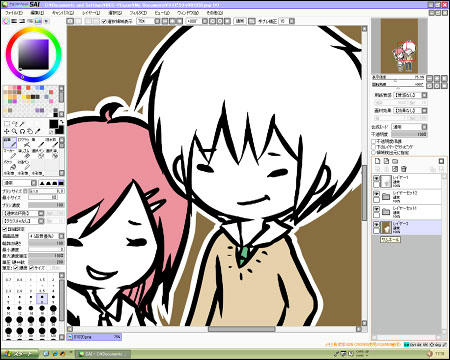The width and height of the screenshot is (450, 360).
Task: Open the paper texture dropdown
Action: (x=411, y=95)
